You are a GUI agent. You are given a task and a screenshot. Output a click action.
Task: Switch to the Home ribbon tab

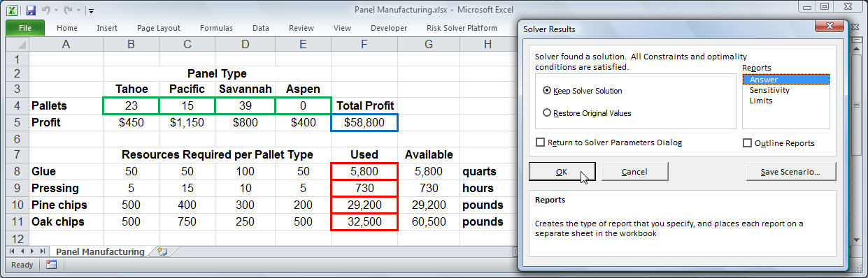coord(67,28)
